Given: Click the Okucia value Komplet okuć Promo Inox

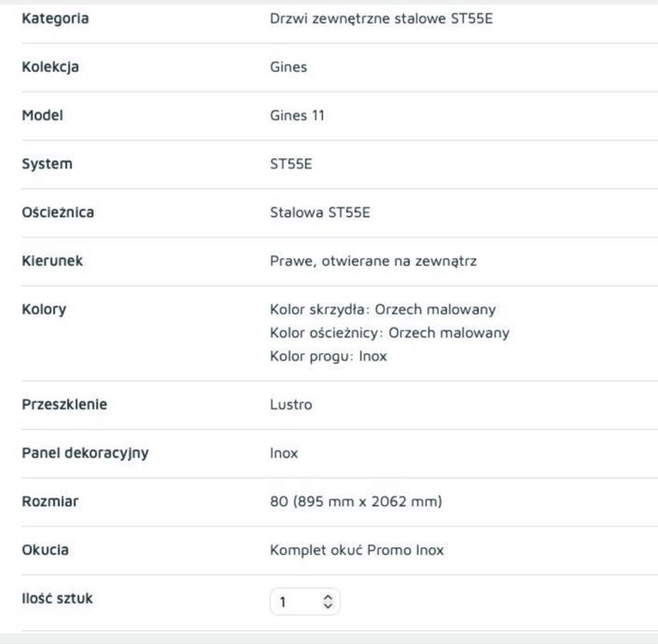Looking at the screenshot, I should pyautogui.click(x=357, y=550).
